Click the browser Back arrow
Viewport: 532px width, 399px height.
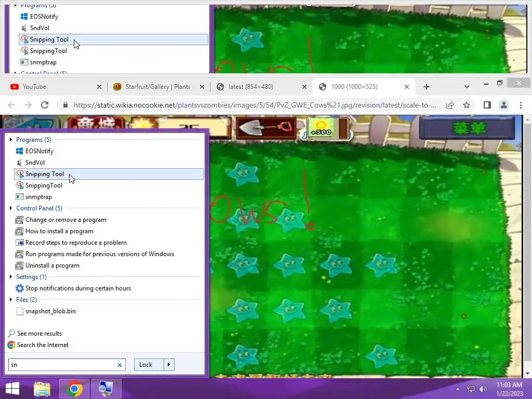11,105
